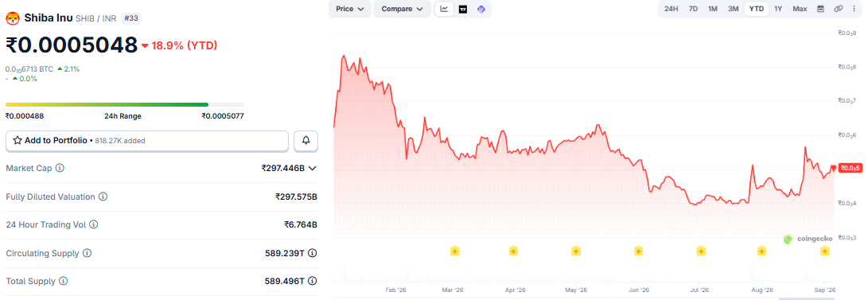Click the Add to Portfolio button

pyautogui.click(x=147, y=141)
